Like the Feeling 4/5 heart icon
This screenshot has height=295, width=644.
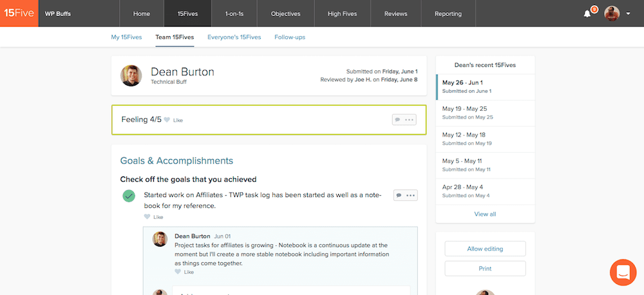[x=167, y=120]
